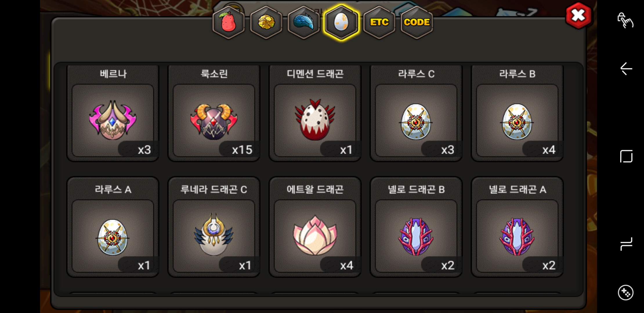This screenshot has height=313, width=644.
Task: Switch to the gold nugget category tab
Action: click(x=266, y=22)
